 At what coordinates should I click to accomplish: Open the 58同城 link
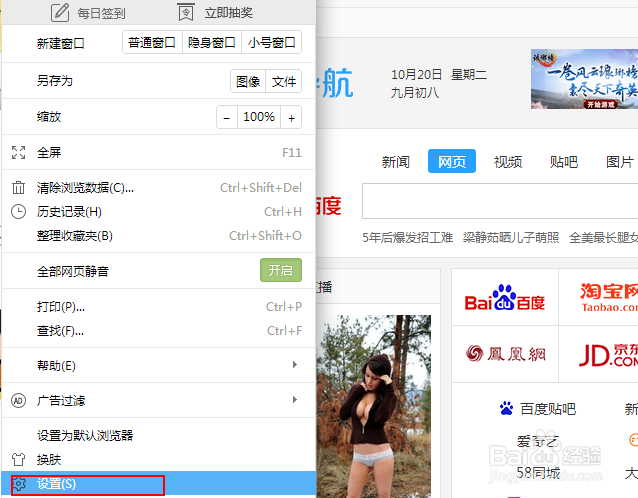[x=538, y=473]
